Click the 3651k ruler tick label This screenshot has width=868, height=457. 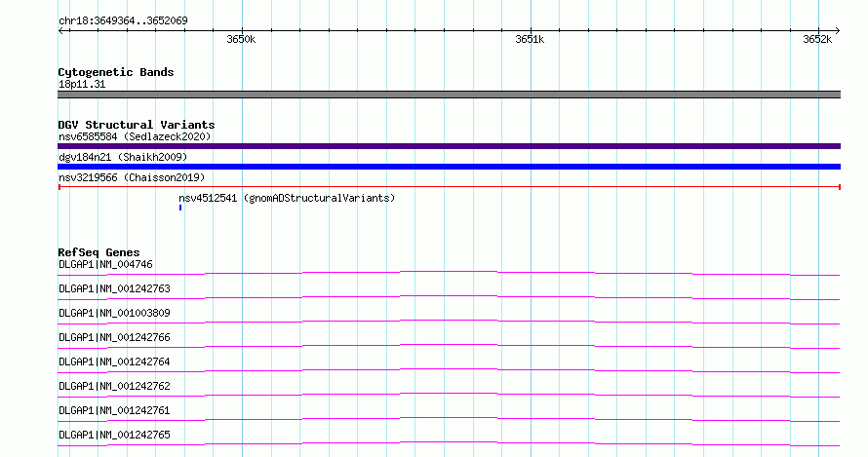click(x=530, y=39)
